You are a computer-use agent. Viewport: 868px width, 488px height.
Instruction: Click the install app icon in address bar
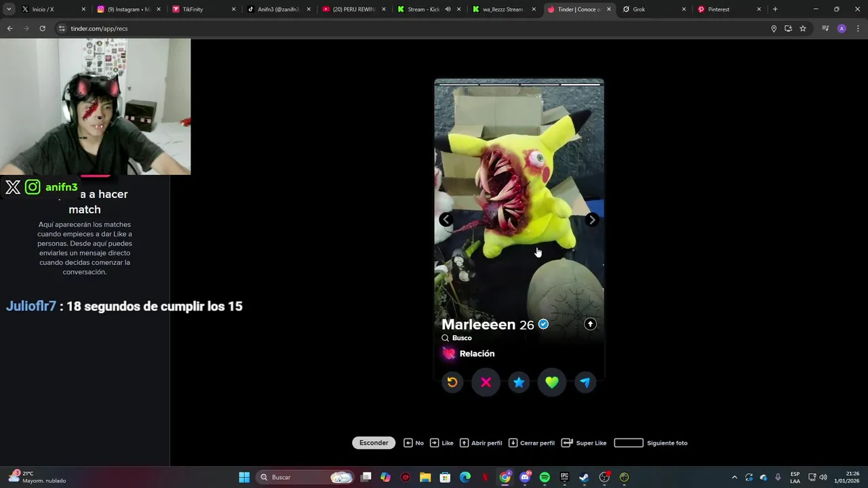tap(788, 28)
